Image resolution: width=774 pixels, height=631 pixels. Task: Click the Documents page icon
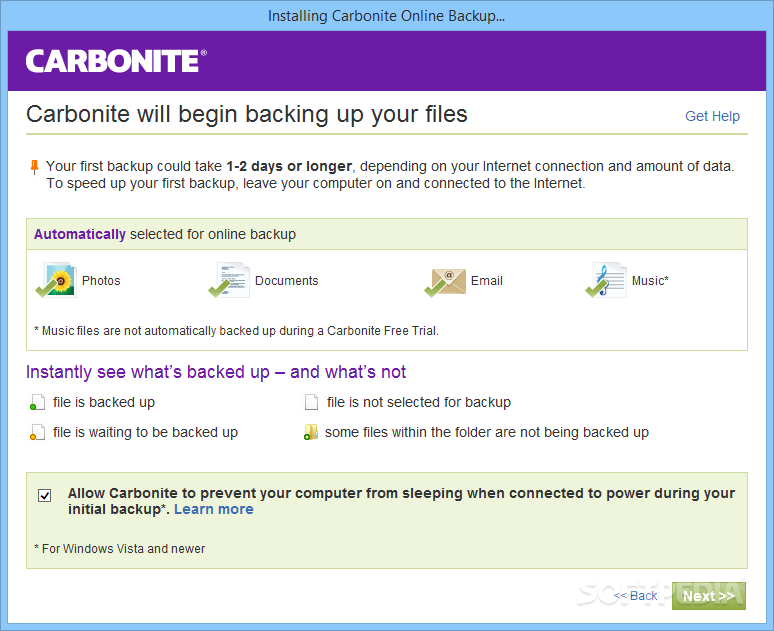(x=229, y=280)
